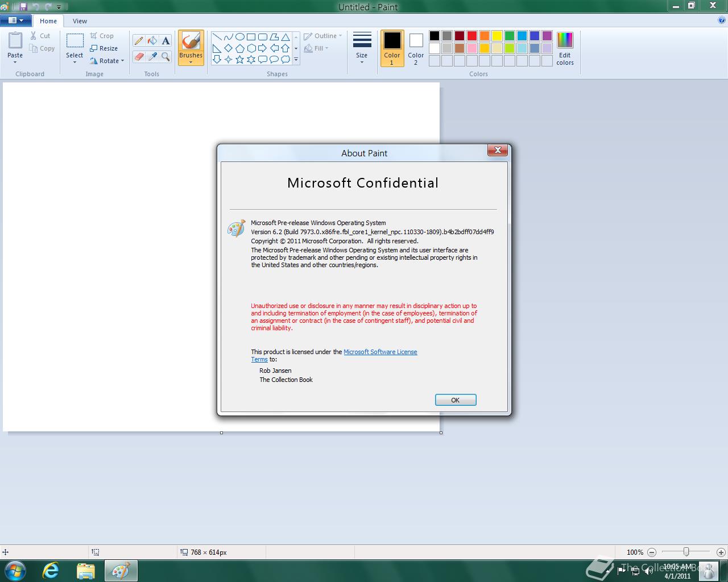Choose the straight Line shape
Screen dimensions: 728x582
217,37
